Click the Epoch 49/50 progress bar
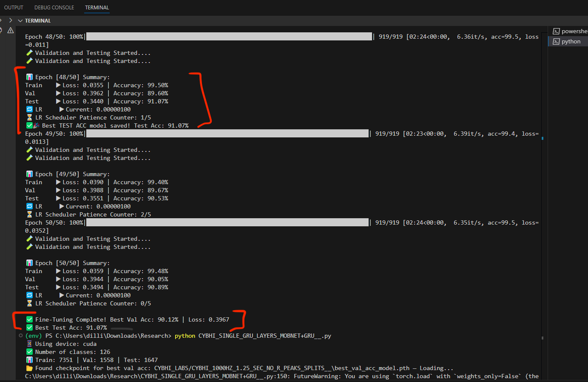 point(227,134)
